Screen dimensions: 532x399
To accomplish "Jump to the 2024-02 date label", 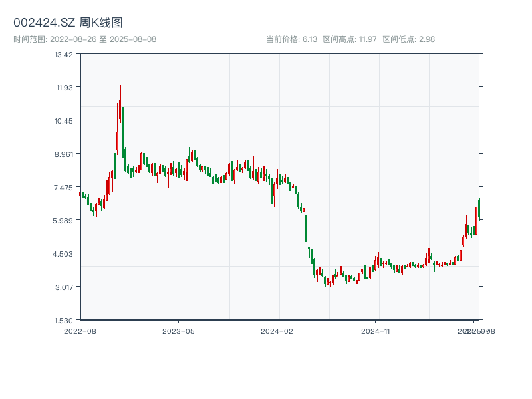I will [x=277, y=331].
